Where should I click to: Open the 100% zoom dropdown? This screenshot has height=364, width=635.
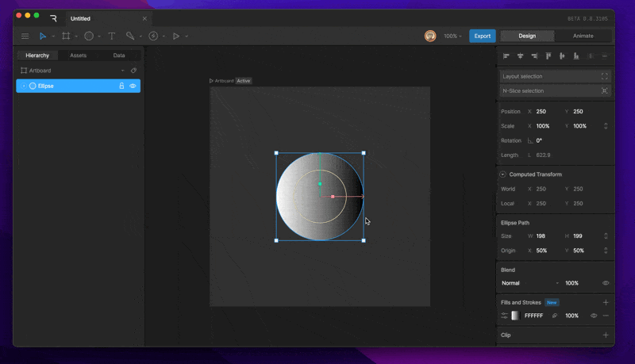pos(452,36)
